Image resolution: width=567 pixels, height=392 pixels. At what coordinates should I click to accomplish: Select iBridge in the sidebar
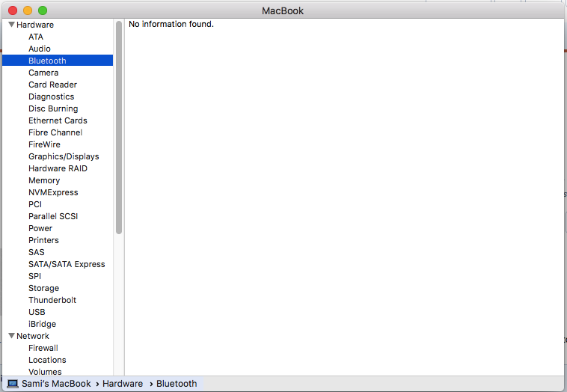[x=43, y=324]
